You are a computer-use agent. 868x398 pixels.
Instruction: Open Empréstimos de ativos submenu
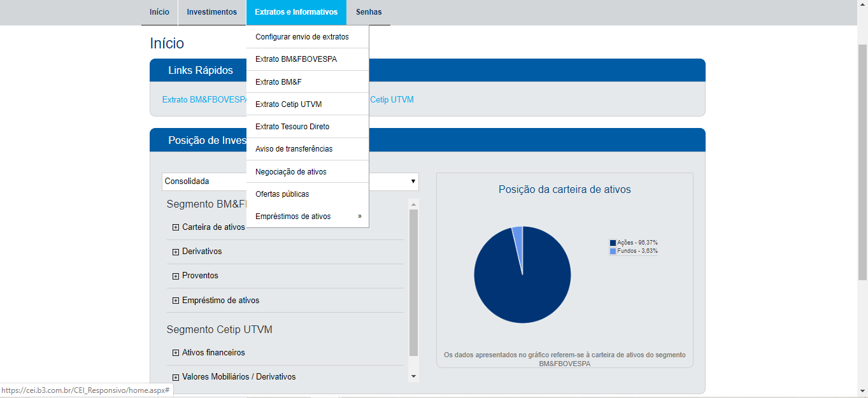tap(308, 217)
